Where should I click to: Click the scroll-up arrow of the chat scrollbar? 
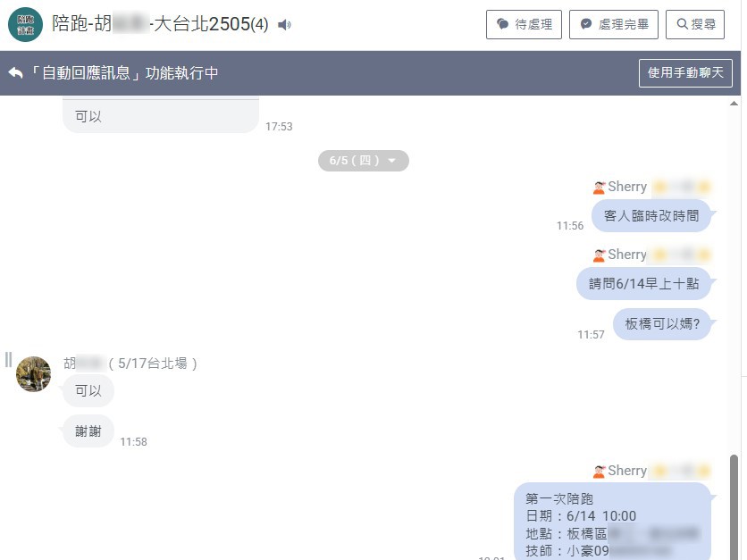(x=734, y=104)
